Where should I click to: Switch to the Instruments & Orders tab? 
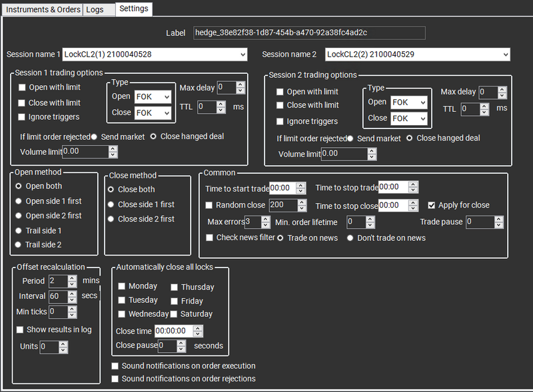[x=41, y=10]
